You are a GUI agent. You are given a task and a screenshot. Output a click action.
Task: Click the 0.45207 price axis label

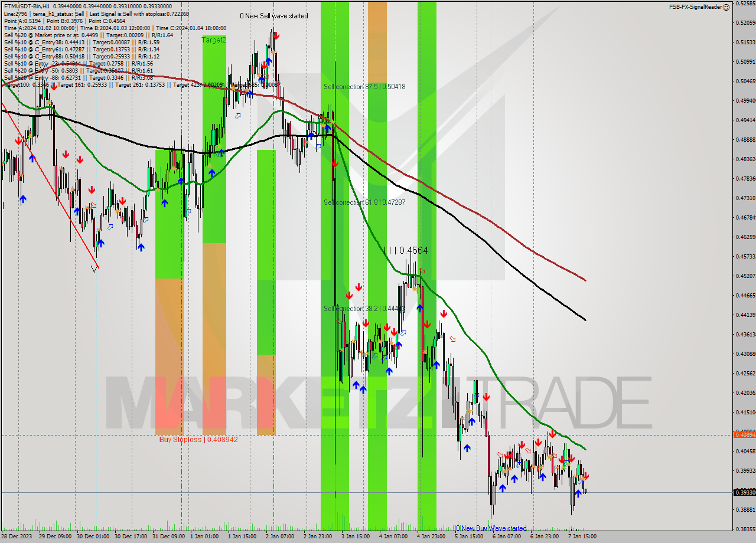click(x=745, y=276)
